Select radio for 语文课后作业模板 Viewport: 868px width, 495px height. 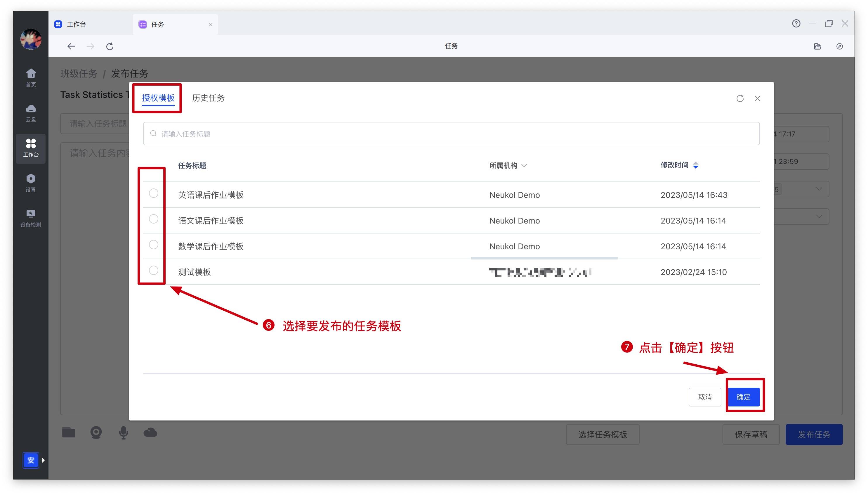pyautogui.click(x=154, y=219)
